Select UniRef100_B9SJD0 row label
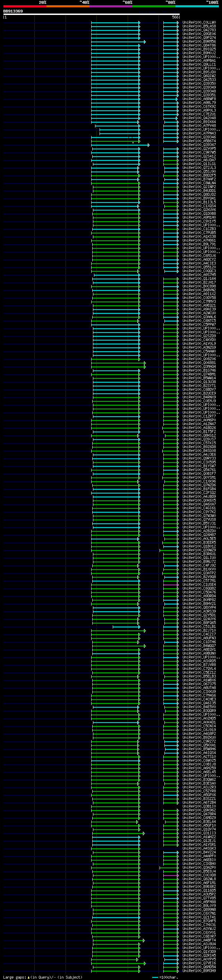Screen dimensions: 222x980 tap(199, 72)
